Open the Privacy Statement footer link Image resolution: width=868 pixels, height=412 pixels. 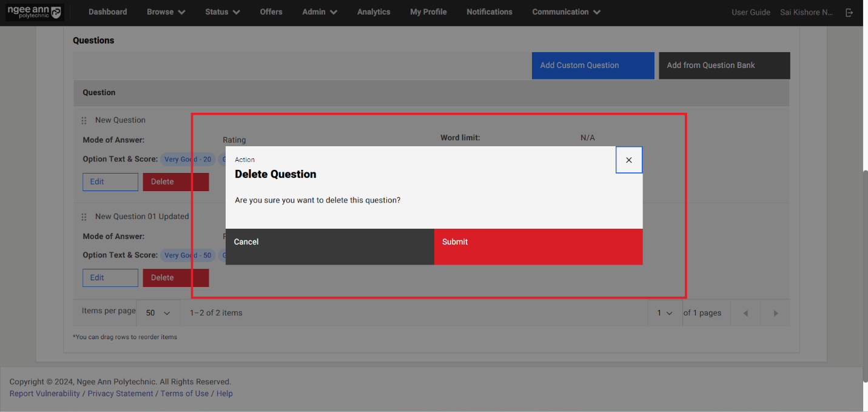coord(120,394)
